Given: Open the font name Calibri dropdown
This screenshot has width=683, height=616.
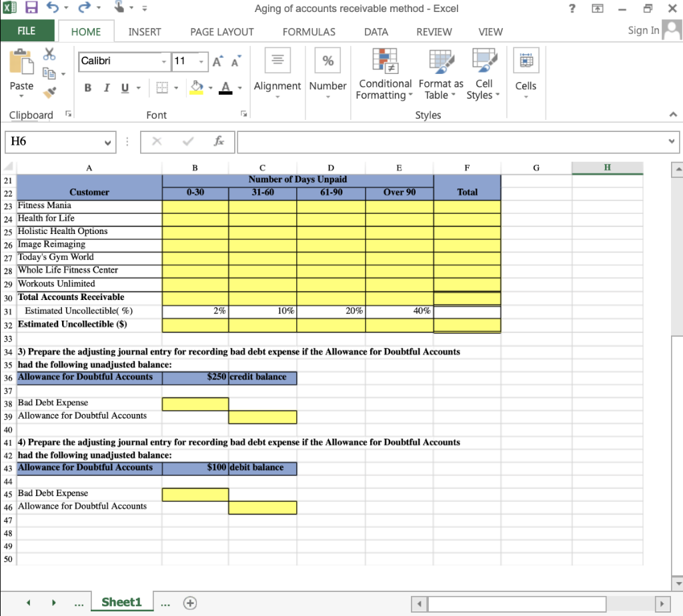Looking at the screenshot, I should click(x=164, y=61).
